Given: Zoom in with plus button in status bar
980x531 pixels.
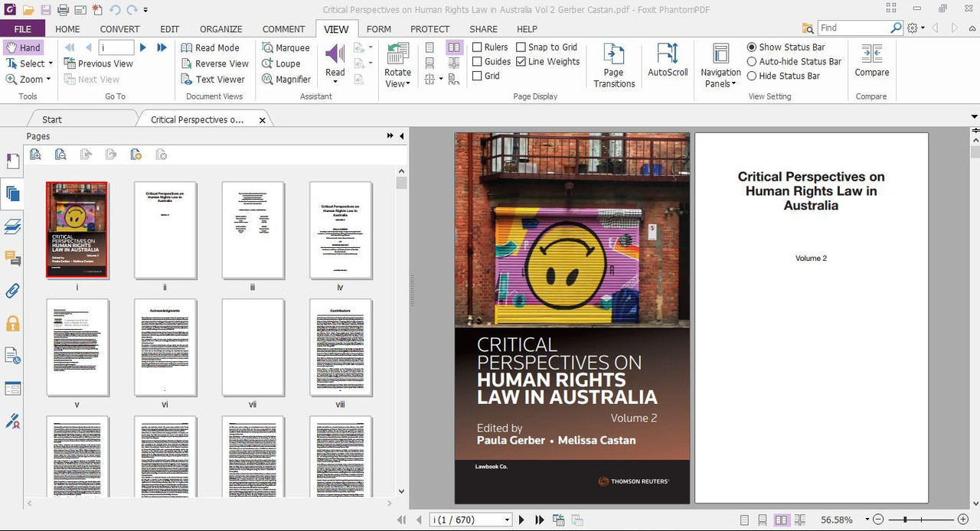Looking at the screenshot, I should [x=963, y=520].
